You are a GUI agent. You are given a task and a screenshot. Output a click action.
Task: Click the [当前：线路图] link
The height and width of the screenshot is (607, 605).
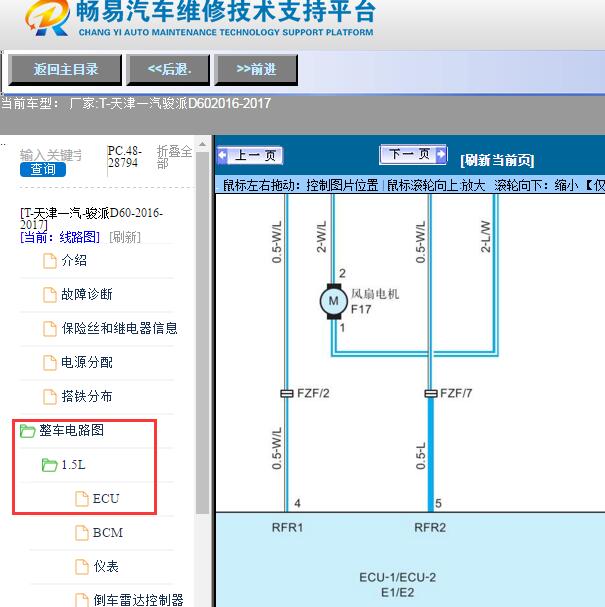60,237
